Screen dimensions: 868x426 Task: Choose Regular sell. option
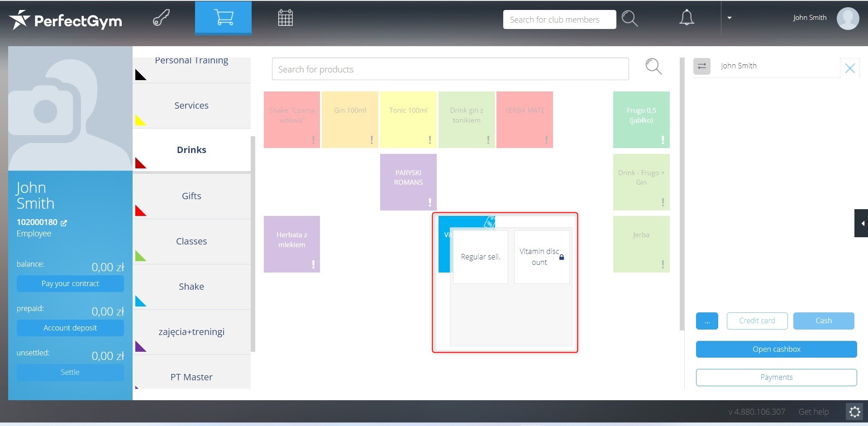tap(480, 257)
